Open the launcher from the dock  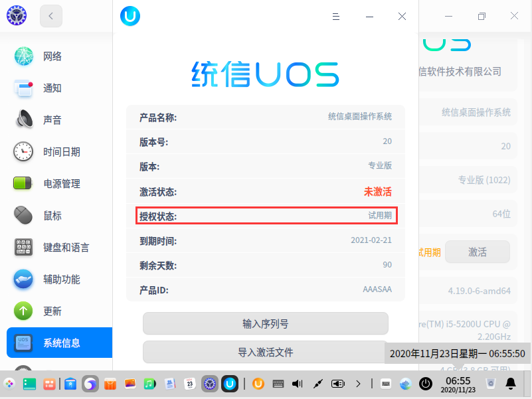coord(9,384)
